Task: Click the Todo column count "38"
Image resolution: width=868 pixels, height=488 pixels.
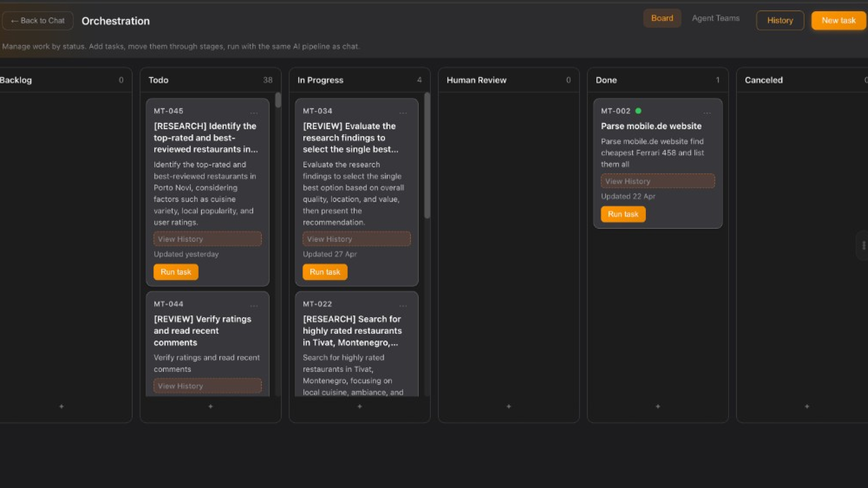Action: (268, 80)
